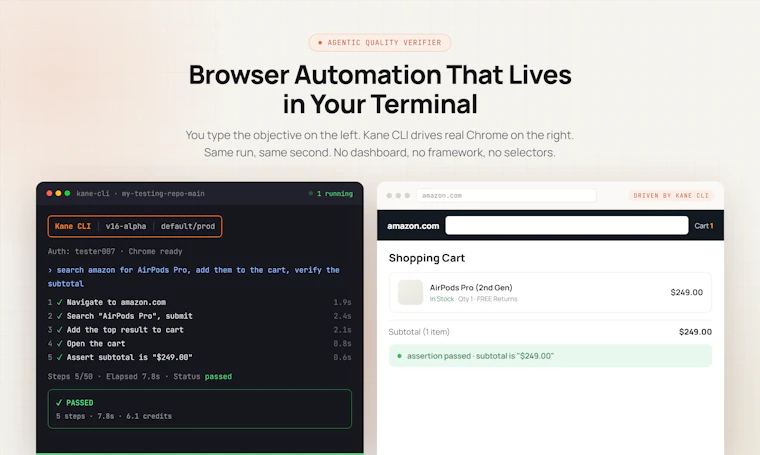This screenshot has width=760, height=455.
Task: Click the red close dot in terminal window
Action: [49, 193]
